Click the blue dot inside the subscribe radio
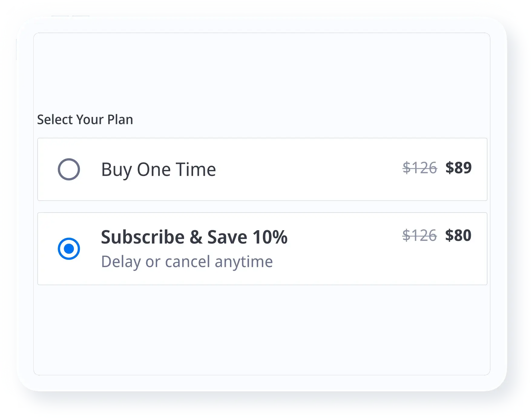 [x=69, y=249]
